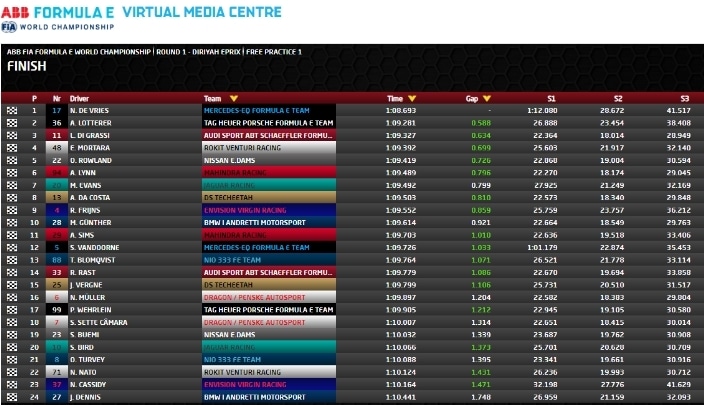Click the chequered flag icon for R. Rast

[12, 273]
